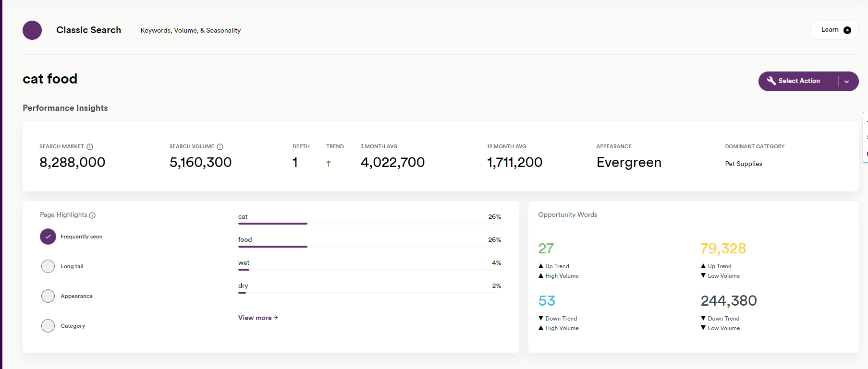The image size is (868, 369).
Task: Click the green upward trend arrow
Action: tap(329, 164)
